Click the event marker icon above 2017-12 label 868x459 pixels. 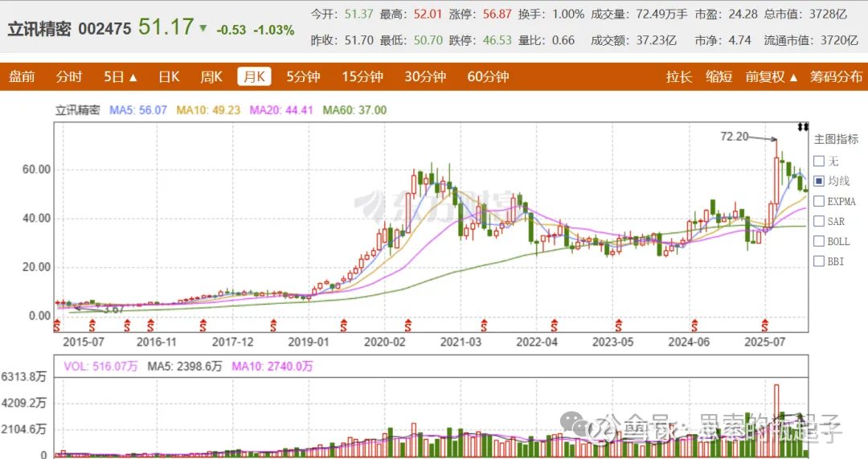[203, 326]
